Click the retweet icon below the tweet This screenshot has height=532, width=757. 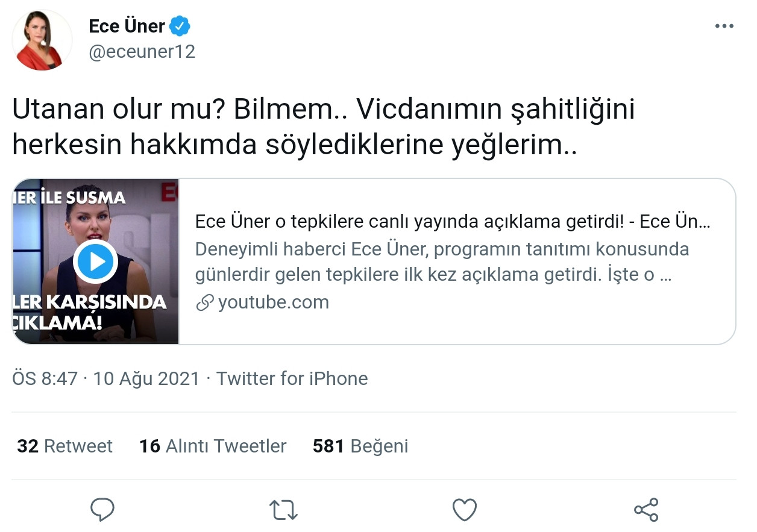(x=283, y=509)
